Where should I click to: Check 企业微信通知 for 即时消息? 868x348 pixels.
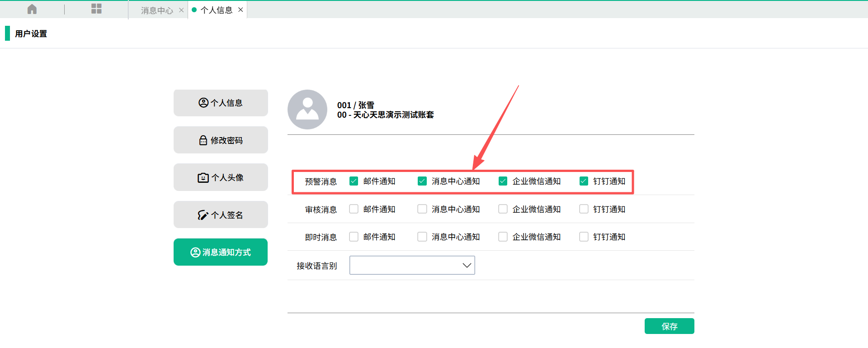tap(503, 237)
